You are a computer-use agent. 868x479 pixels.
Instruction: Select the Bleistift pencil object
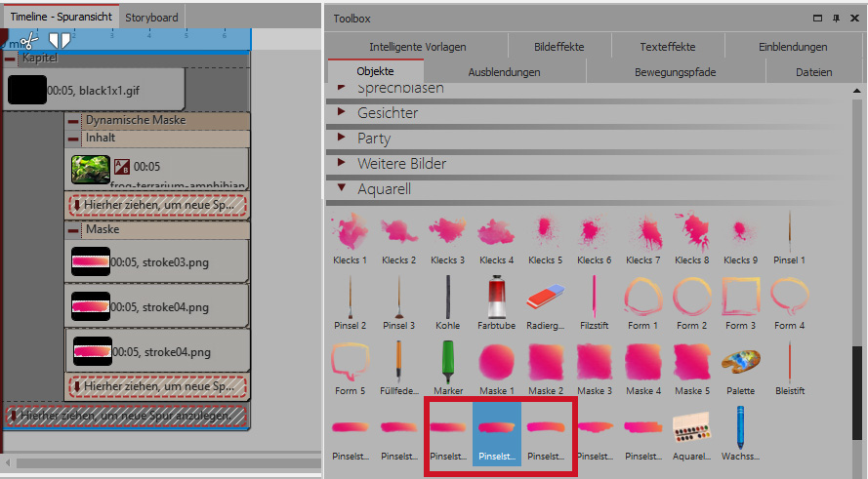(789, 362)
